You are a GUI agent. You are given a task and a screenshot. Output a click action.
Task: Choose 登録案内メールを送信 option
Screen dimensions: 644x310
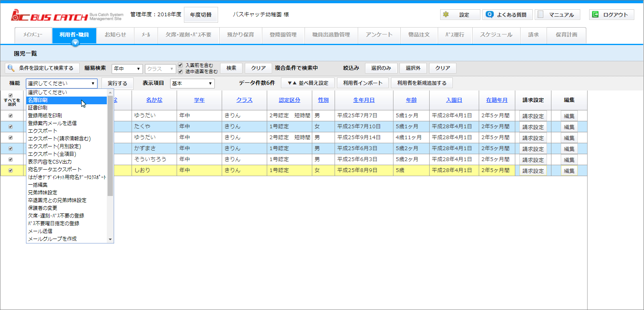[67, 123]
